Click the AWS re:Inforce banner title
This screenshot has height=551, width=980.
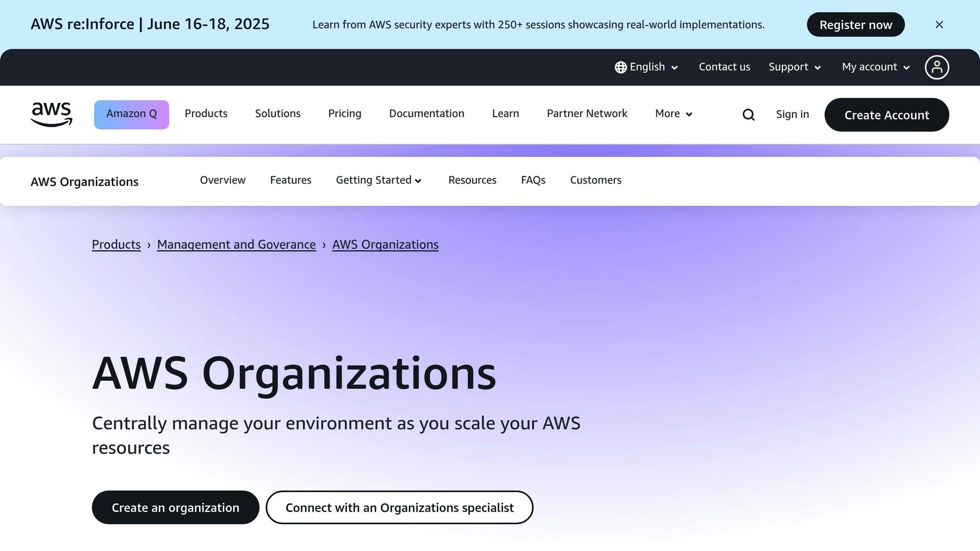[x=150, y=24]
